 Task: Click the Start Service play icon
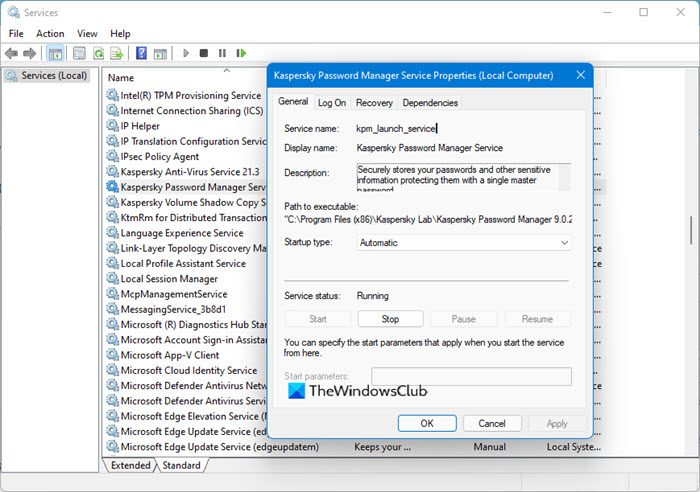[x=186, y=53]
